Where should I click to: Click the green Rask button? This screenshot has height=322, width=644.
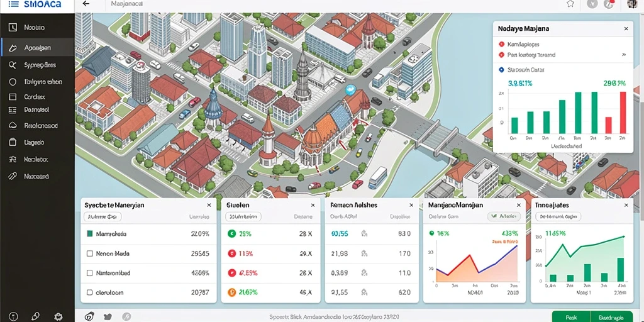571,317
